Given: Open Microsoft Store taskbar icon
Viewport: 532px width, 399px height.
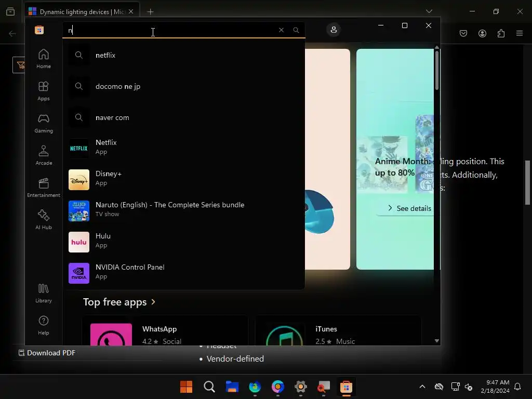Looking at the screenshot, I should (346, 387).
